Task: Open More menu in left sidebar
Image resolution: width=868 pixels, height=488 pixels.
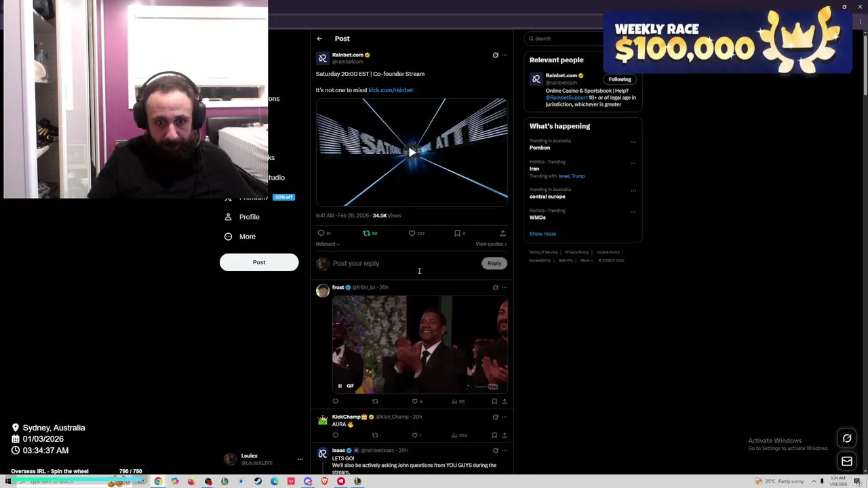Action: pyautogui.click(x=240, y=237)
